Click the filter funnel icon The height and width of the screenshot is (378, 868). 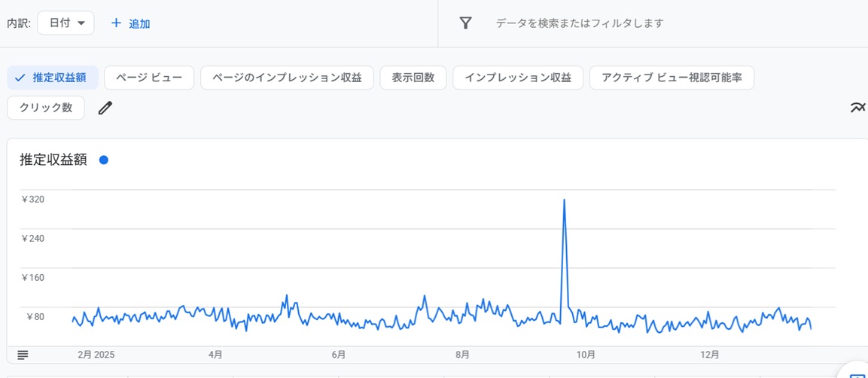[466, 23]
